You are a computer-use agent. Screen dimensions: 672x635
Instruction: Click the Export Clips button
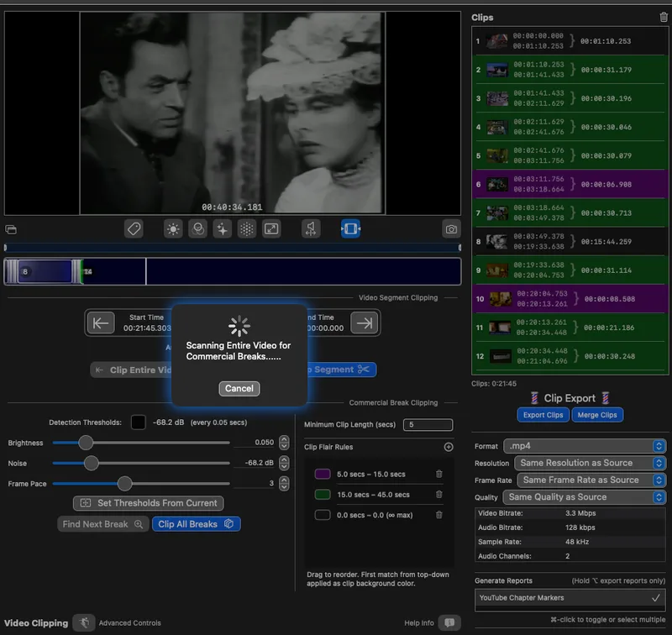pos(543,415)
